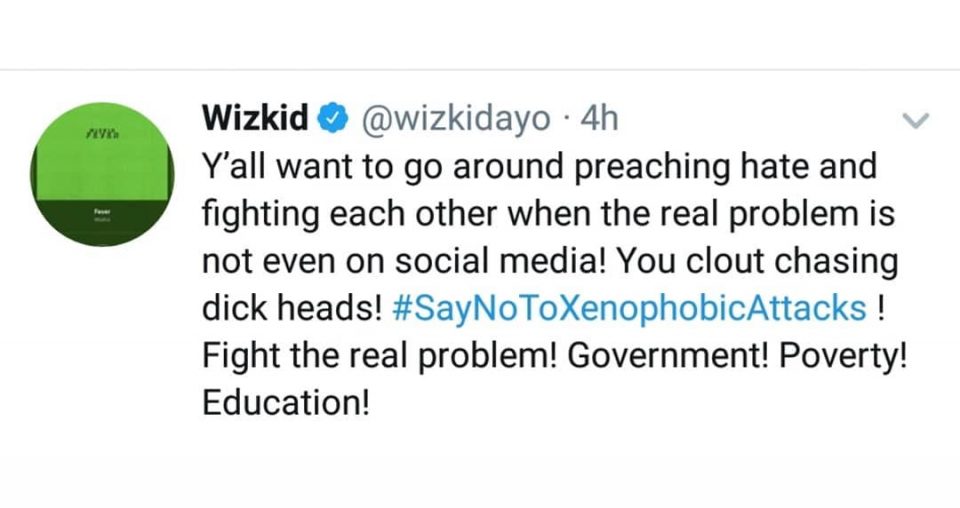
Task: Click the Wizkid display name
Action: coord(256,119)
